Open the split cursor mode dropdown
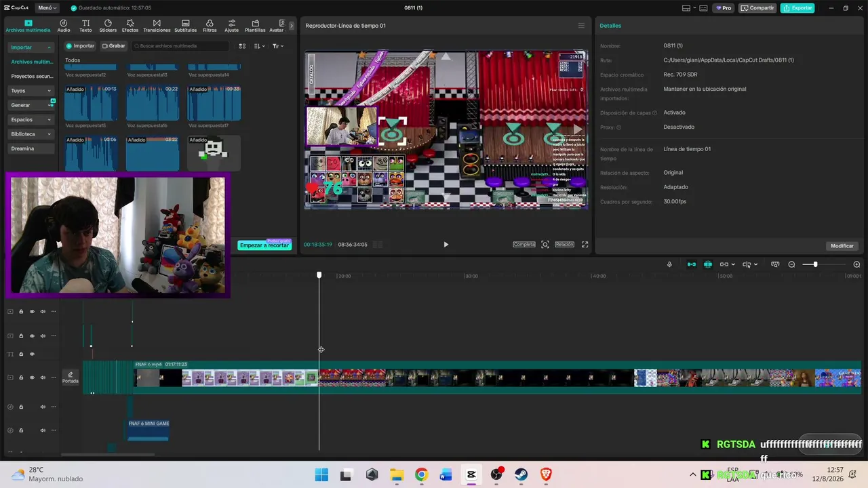Screen dimensions: 868x488 755,264
